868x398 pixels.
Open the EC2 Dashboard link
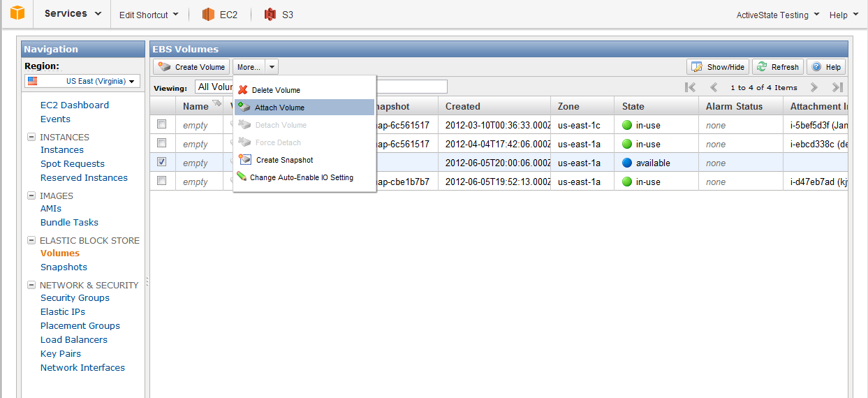[x=75, y=105]
